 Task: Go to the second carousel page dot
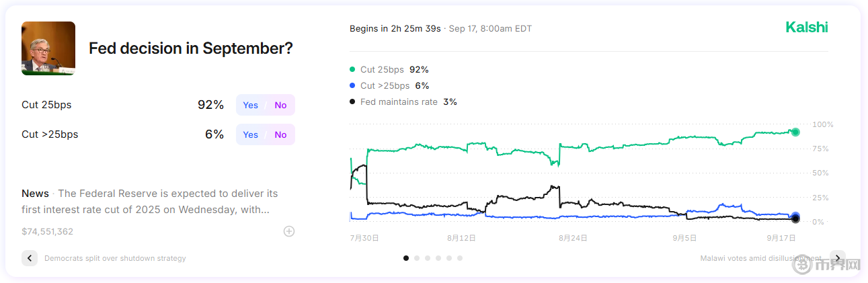pos(417,257)
